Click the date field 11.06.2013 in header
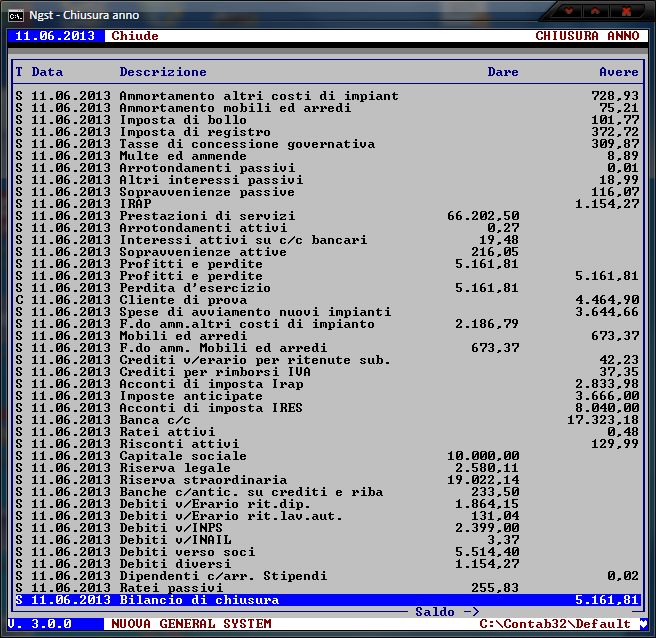This screenshot has width=656, height=638. pos(55,36)
